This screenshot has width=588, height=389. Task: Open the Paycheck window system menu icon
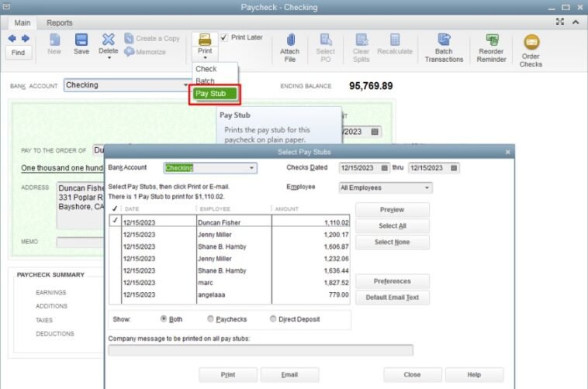coord(6,6)
